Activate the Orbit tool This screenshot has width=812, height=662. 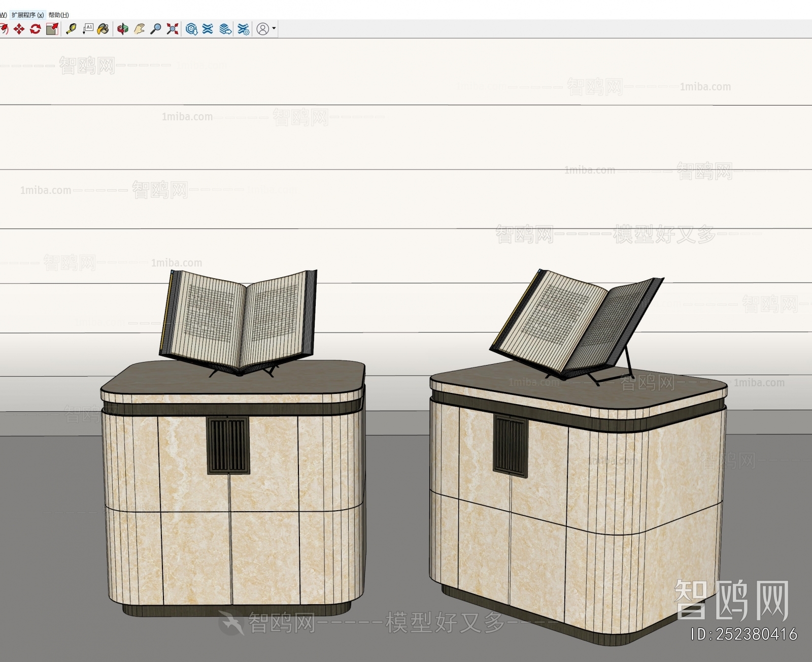click(123, 29)
